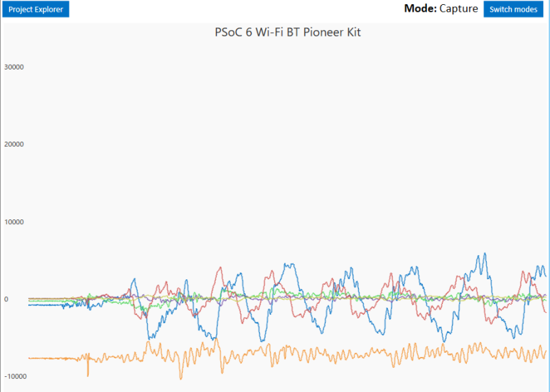Click the 10000 y-axis label
The height and width of the screenshot is (392, 550).
point(14,222)
